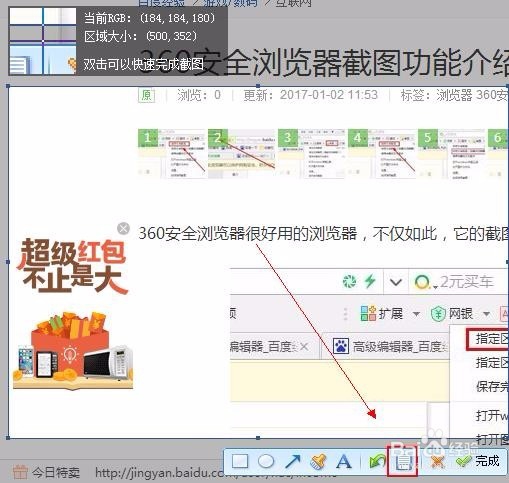Select the brush paint tool

(318, 462)
